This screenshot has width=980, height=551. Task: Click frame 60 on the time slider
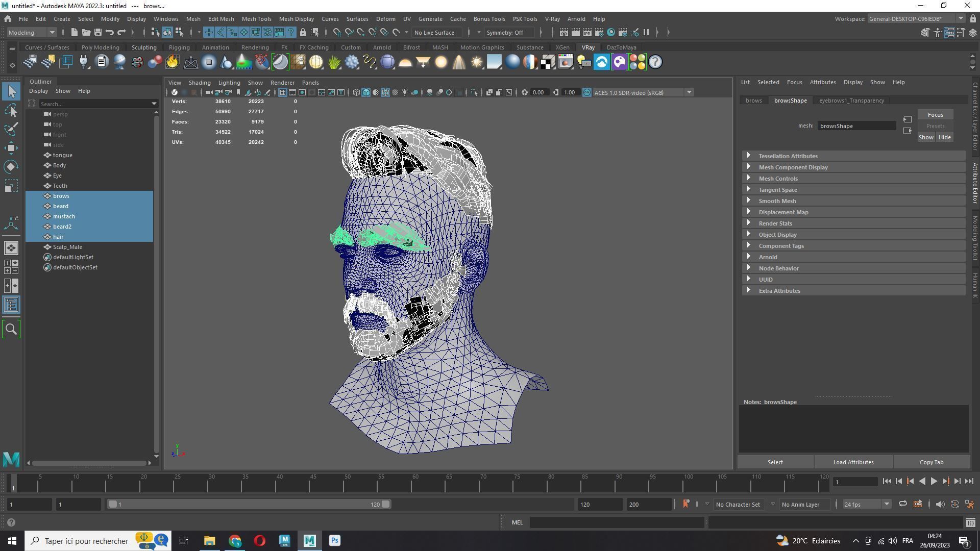tap(415, 482)
